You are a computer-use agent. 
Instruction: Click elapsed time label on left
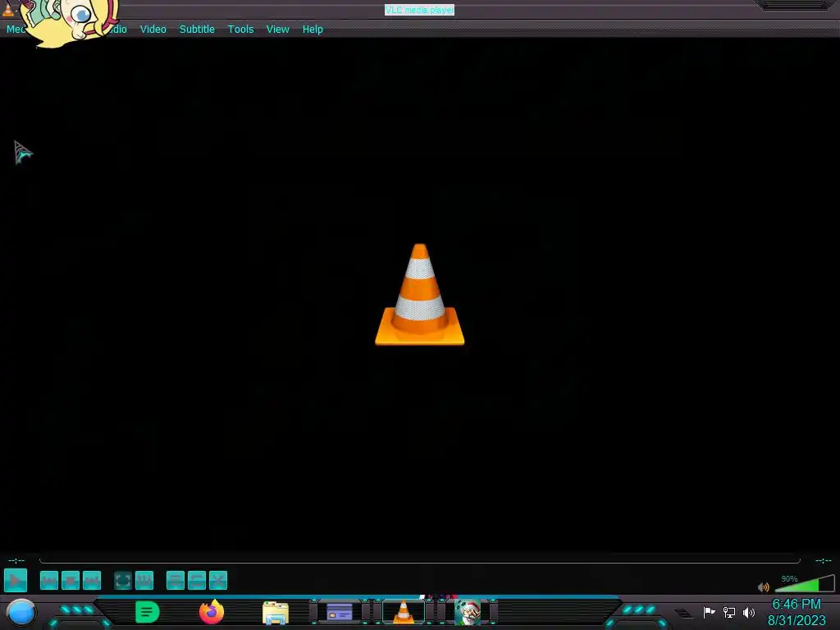16,561
